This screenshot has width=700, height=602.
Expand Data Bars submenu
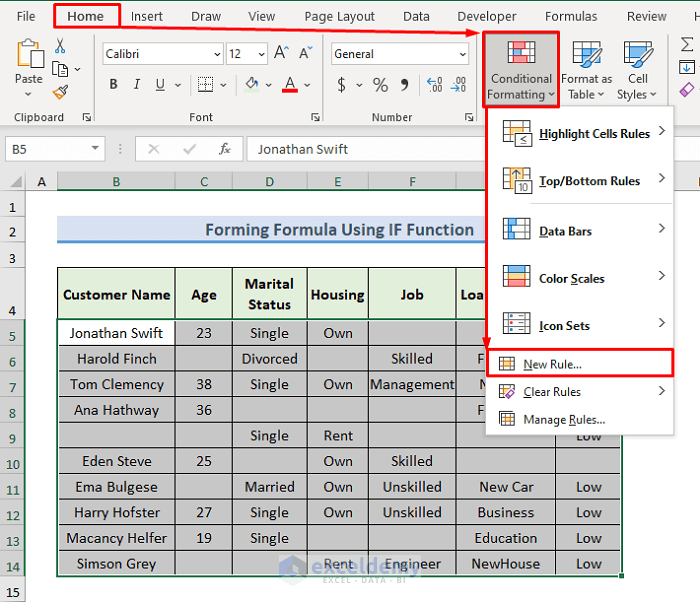point(579,231)
